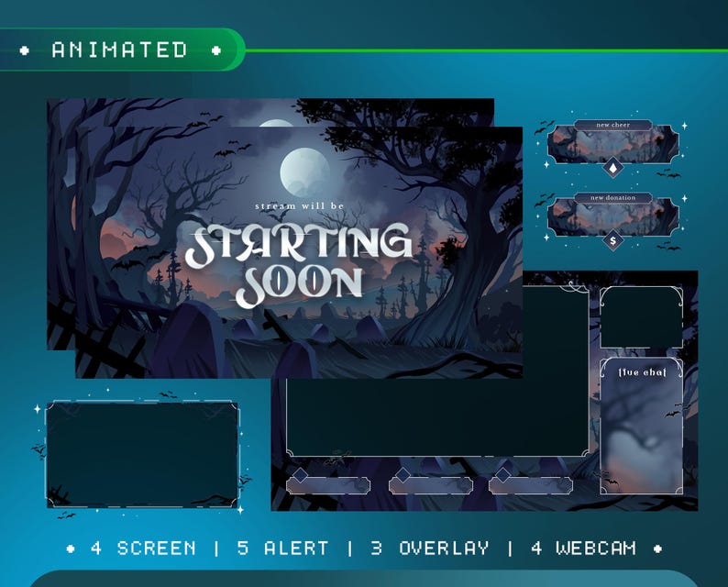Select the 'new cheer' label

[612, 125]
